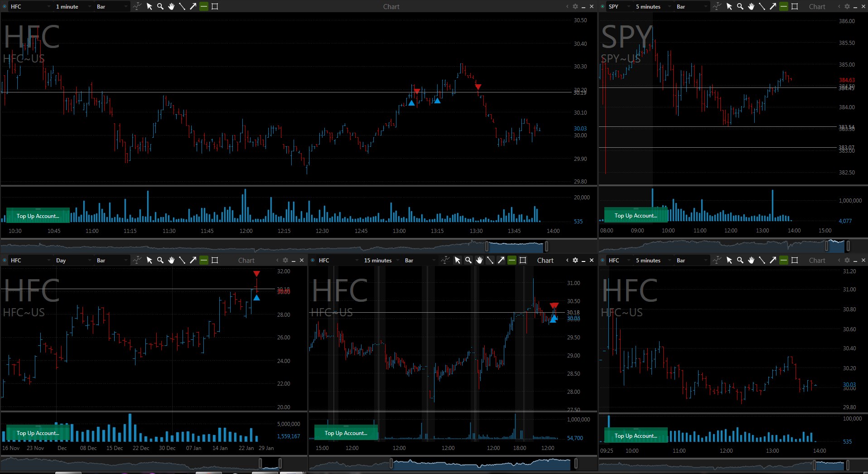Select rectangle tool in HFC 1 minute chart
Screen dimensions: 868x474
coord(215,6)
